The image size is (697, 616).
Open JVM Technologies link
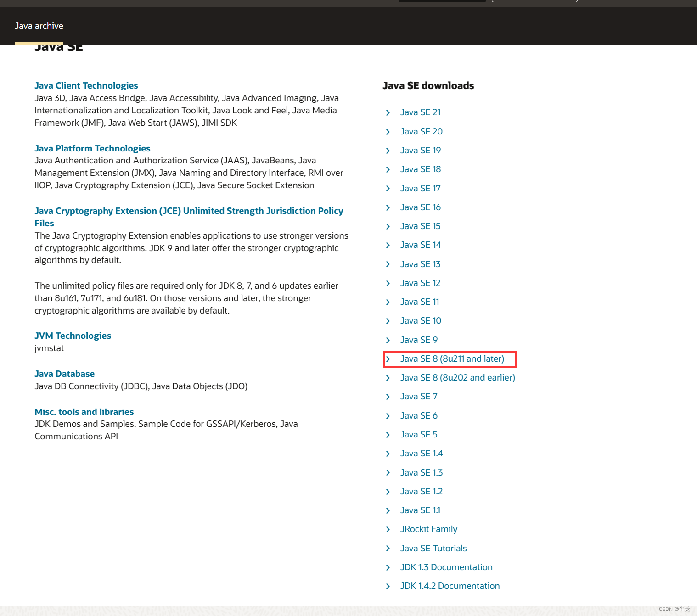coord(73,336)
